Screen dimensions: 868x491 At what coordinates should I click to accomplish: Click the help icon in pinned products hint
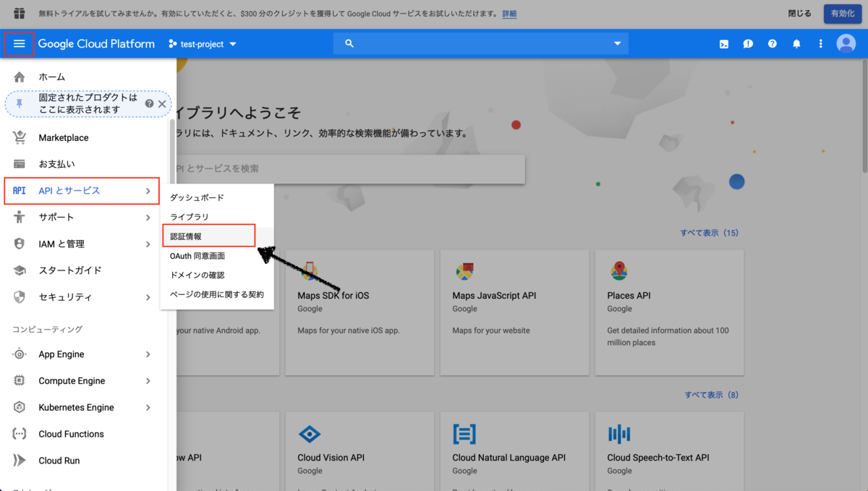(149, 103)
